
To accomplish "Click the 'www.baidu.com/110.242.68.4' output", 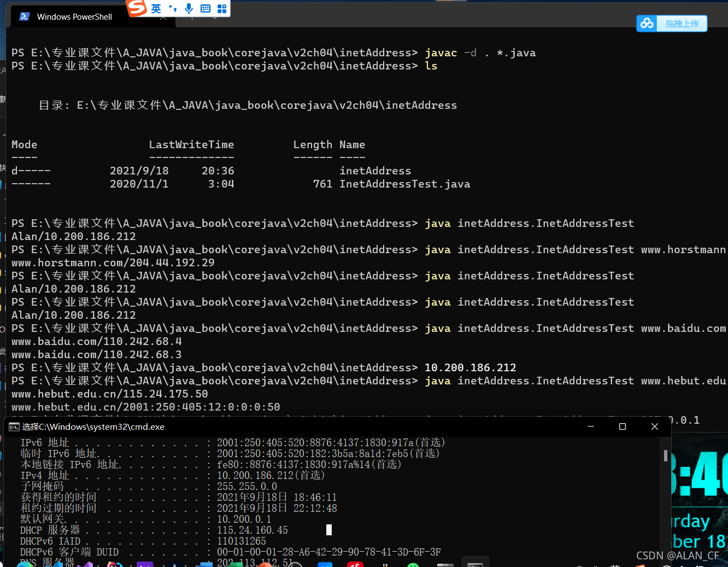I will pos(97,342).
